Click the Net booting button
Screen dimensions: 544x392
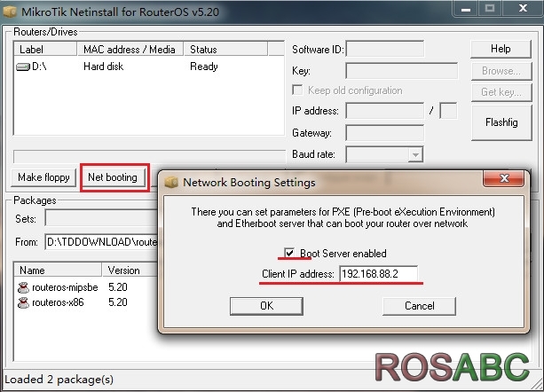113,177
